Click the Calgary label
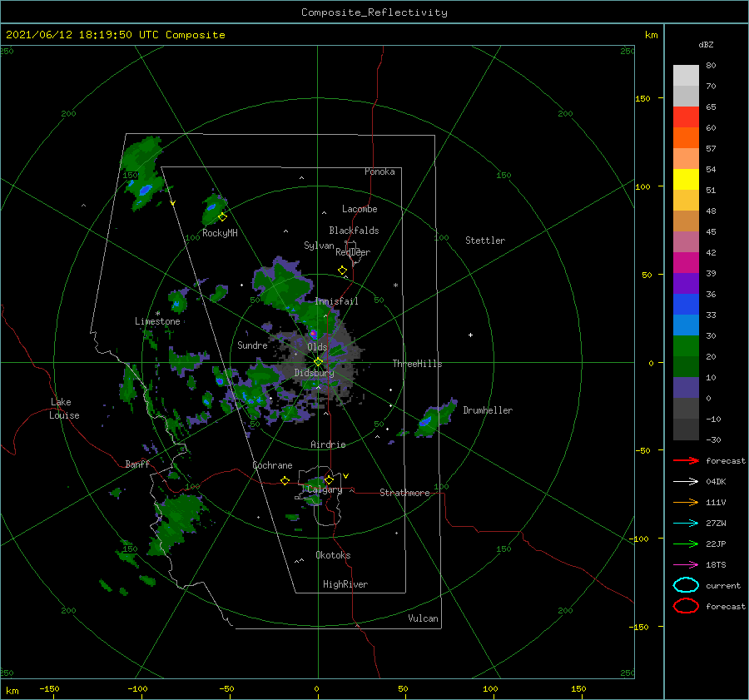 click(x=325, y=489)
